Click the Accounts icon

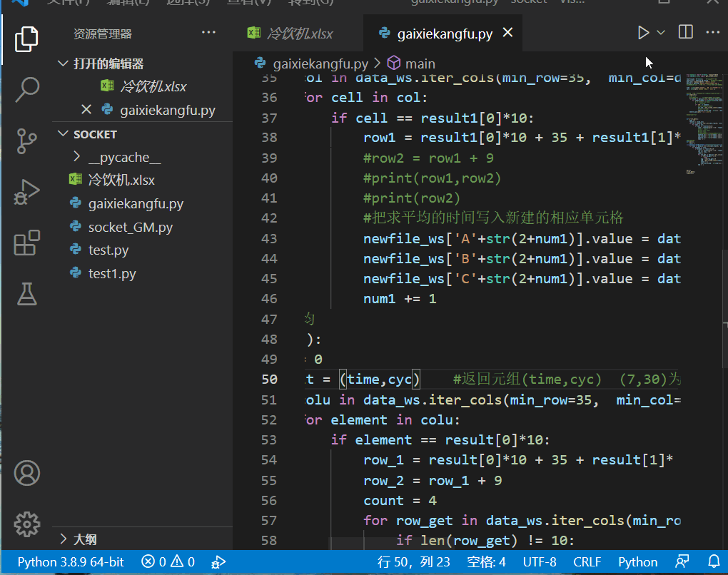click(26, 473)
